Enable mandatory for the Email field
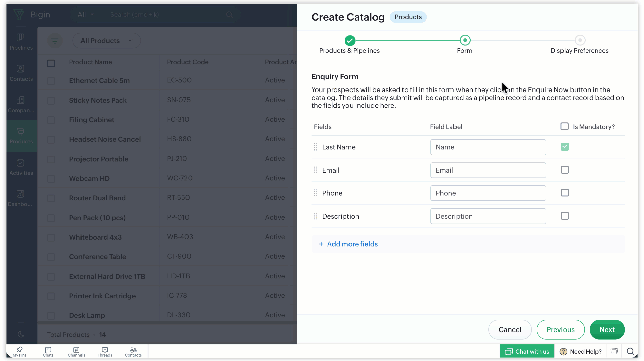Viewport: 644px width, 361px height. (565, 170)
